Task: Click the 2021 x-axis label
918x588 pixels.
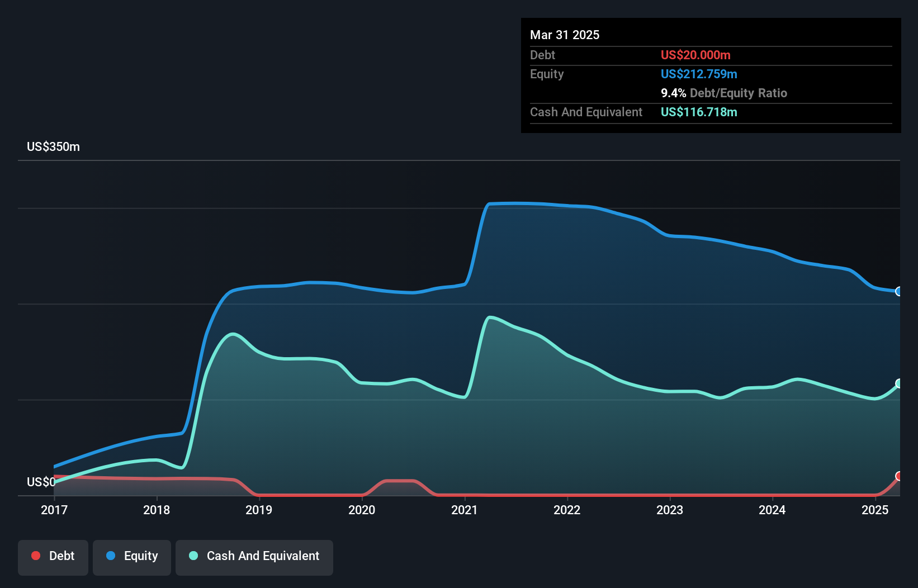Action: tap(465, 510)
